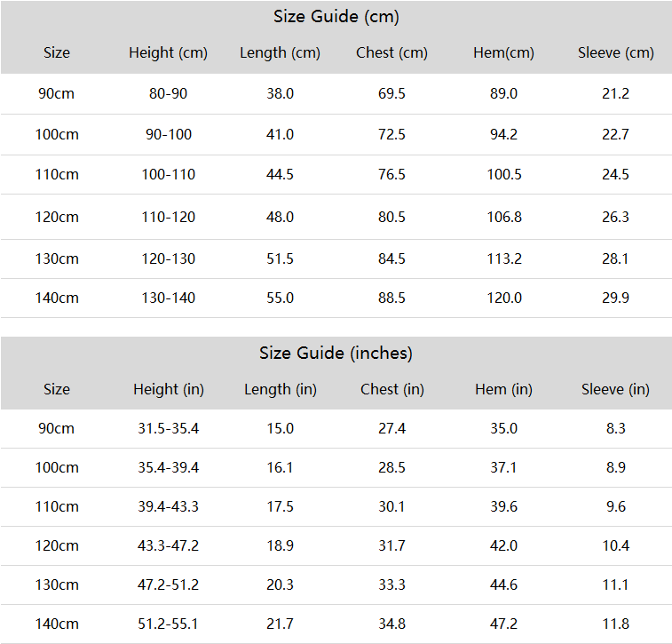Screen dimensions: 672x644
Task: Select the Height (cm) column header
Action: click(168, 52)
